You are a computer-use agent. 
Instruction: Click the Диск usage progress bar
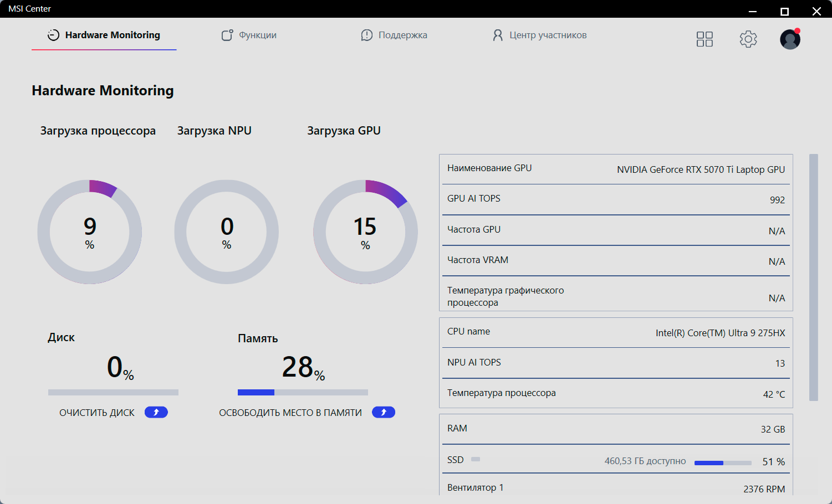(113, 392)
